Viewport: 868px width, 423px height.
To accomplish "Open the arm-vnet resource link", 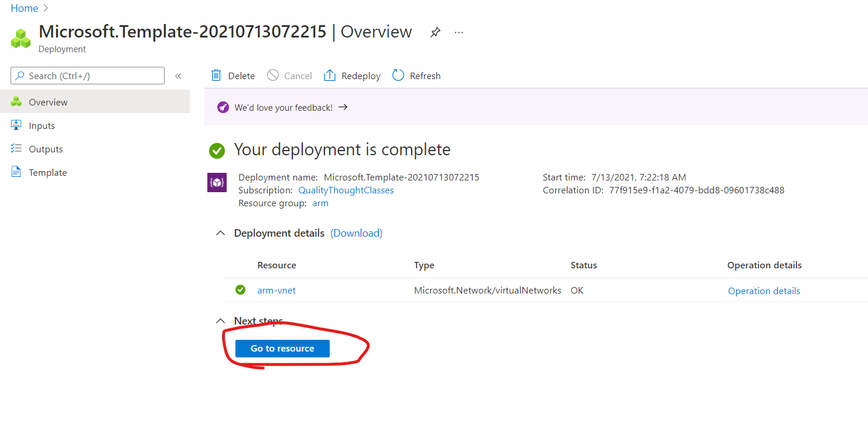I will tap(276, 291).
